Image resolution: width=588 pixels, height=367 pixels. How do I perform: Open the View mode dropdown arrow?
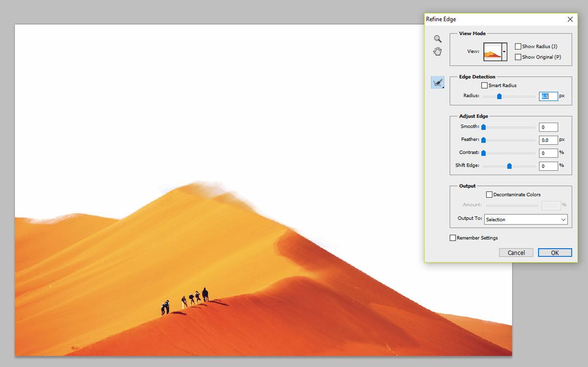click(x=505, y=51)
